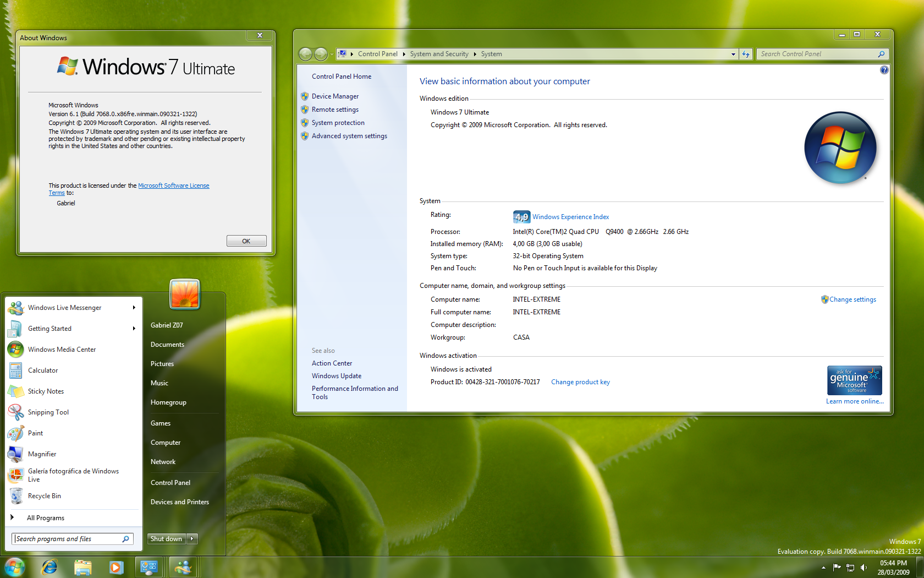This screenshot has width=924, height=578.
Task: Open Devices and Printers from Start menu
Action: (x=180, y=502)
